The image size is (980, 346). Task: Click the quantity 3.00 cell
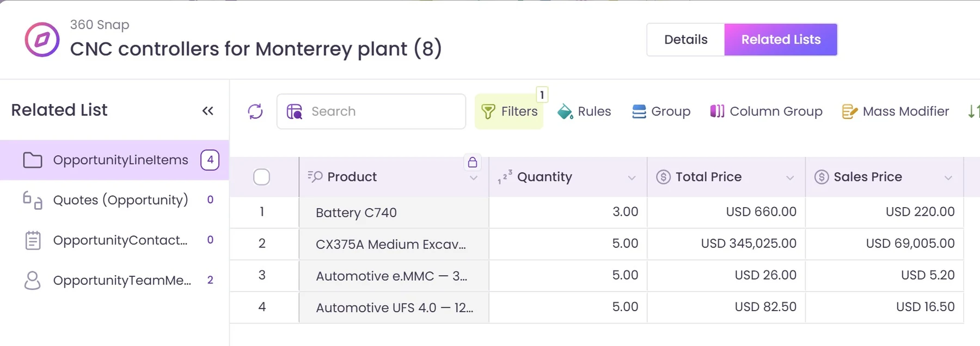pyautogui.click(x=568, y=212)
